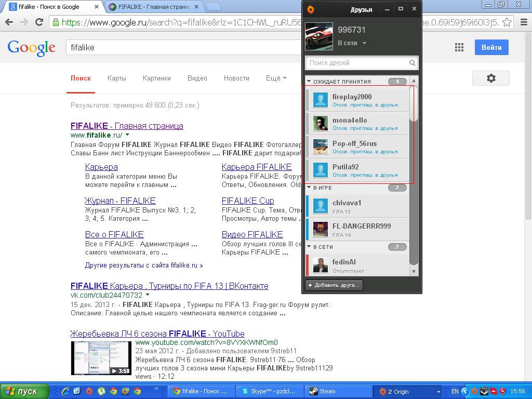Screen dimensions: 532x399
Task: Click 'Другие результаты с сайта fifalike.ru'
Action: (x=144, y=265)
